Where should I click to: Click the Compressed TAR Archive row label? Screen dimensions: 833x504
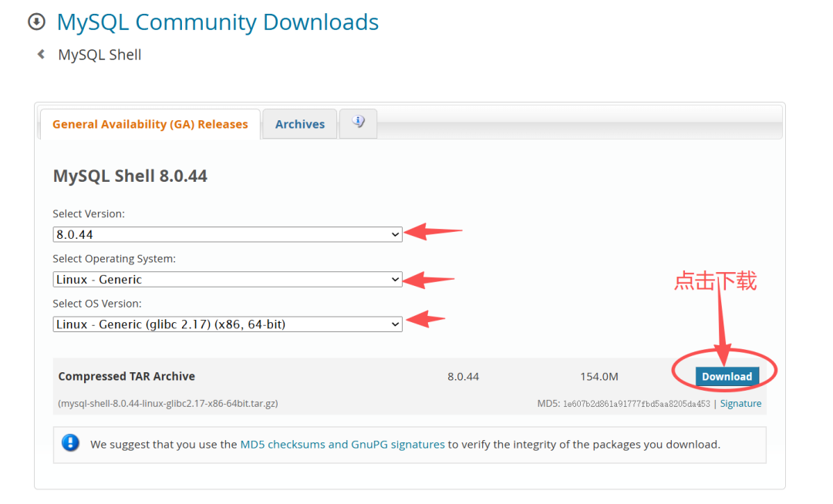pos(126,376)
